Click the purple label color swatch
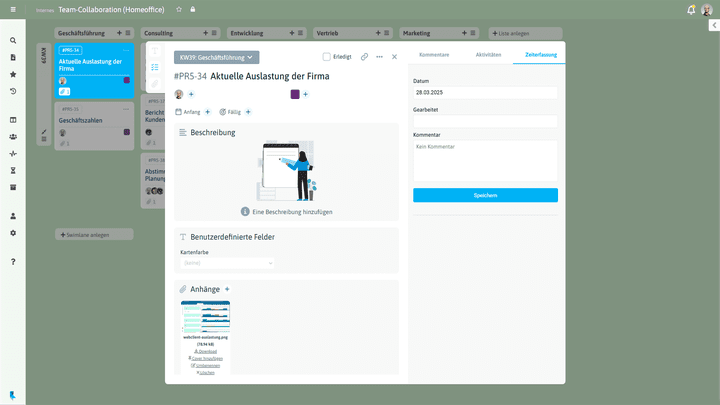 [x=295, y=94]
